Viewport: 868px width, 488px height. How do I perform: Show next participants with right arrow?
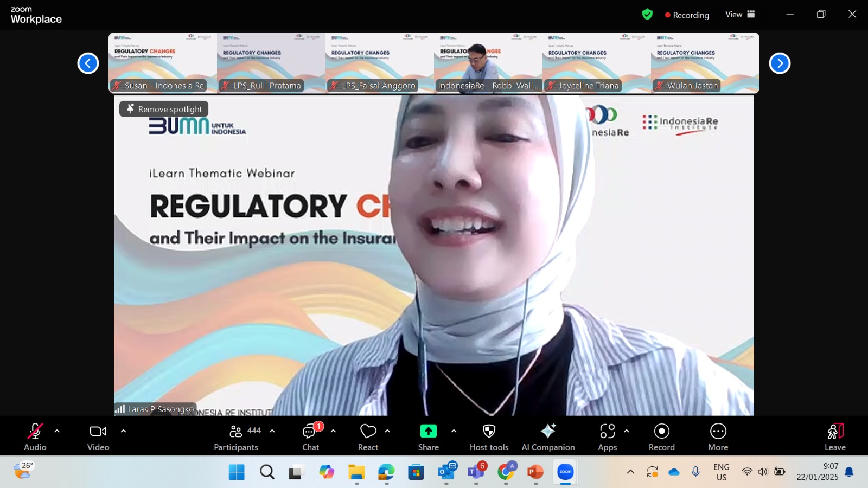(780, 63)
